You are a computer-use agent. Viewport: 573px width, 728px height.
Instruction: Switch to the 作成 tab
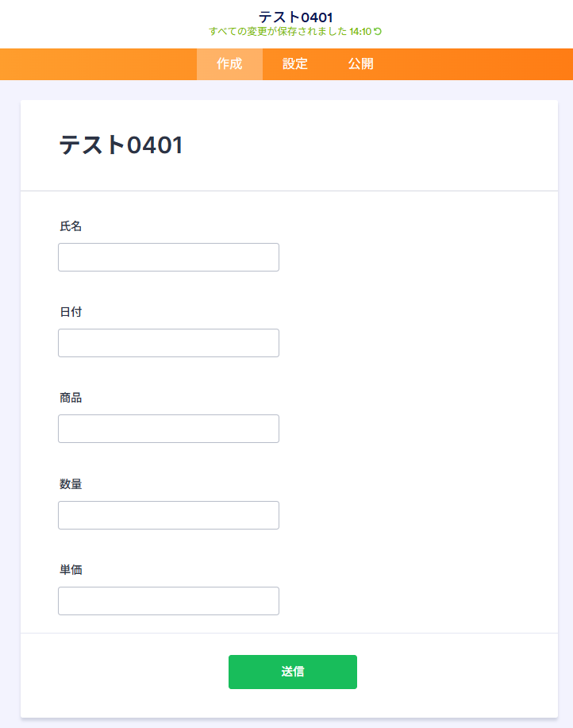[229, 64]
